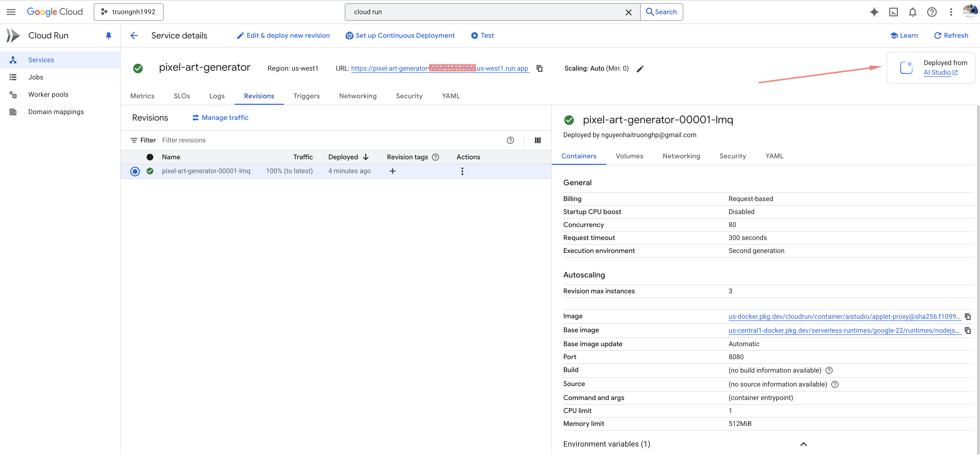Click Edit & deploy new revision
980x455 pixels.
click(x=283, y=35)
